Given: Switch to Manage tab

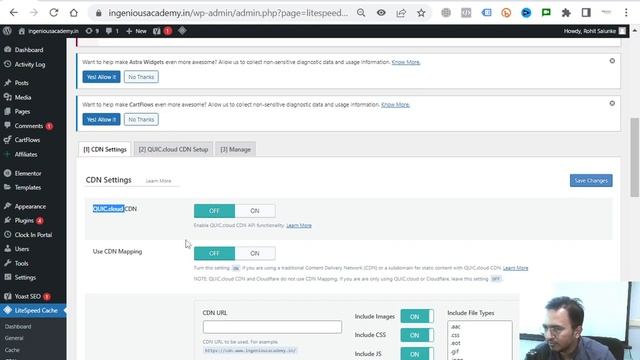Looking at the screenshot, I should coord(236,149).
